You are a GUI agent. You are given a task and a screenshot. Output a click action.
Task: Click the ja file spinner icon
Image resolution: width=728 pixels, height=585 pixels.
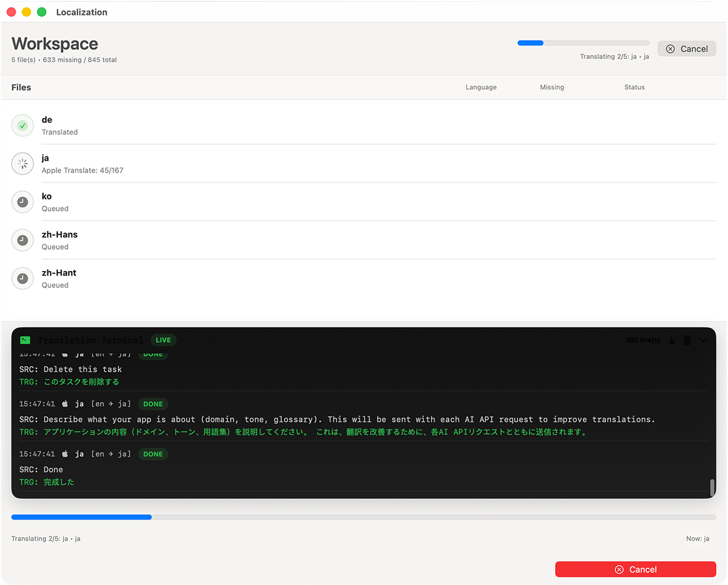pos(22,164)
